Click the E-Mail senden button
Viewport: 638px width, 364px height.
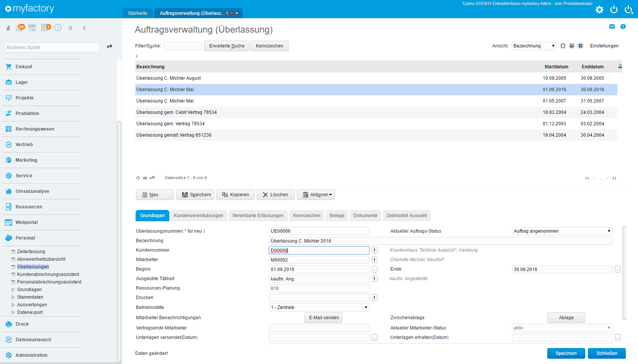tap(324, 318)
